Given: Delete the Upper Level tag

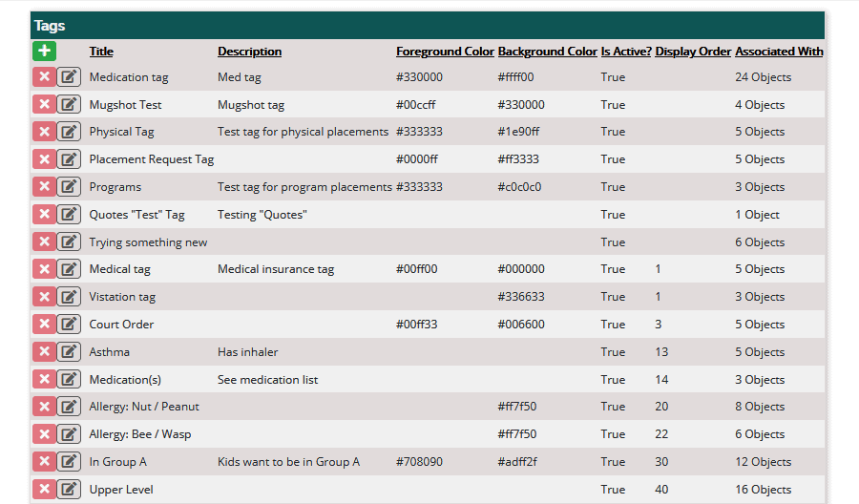Looking at the screenshot, I should (44, 490).
